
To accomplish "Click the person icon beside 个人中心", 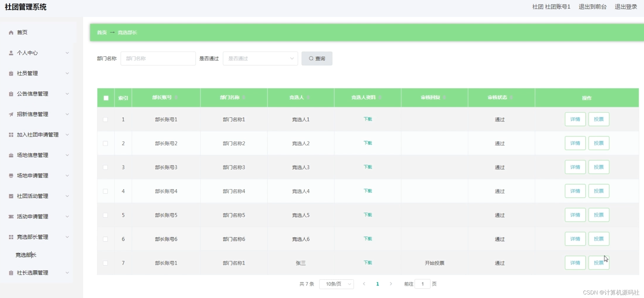I will pos(11,53).
